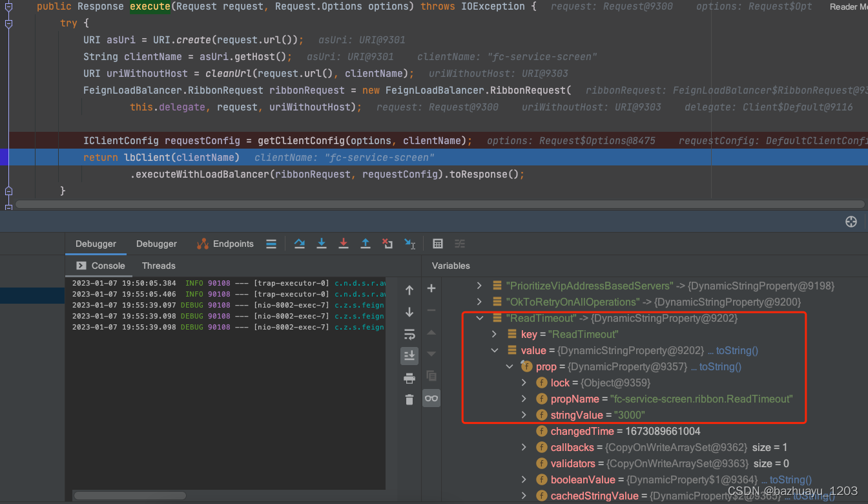The width and height of the screenshot is (868, 504).
Task: Select the Console tab
Action: click(x=101, y=266)
